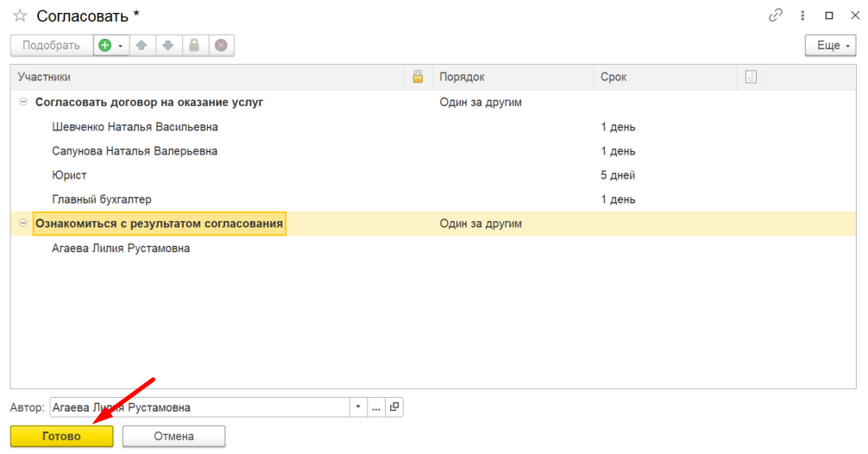This screenshot has width=868, height=454.
Task: Click Один за другим order of first group
Action: pyautogui.click(x=481, y=103)
